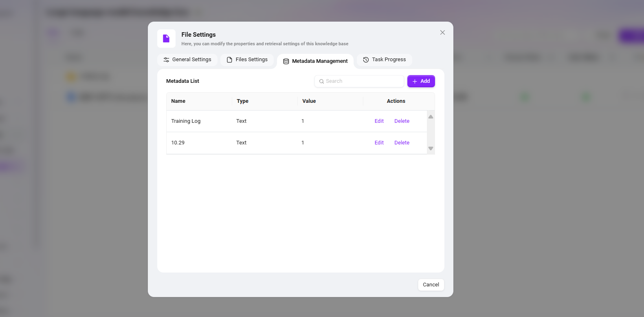
Task: Edit the 10.29 metadata entry
Action: pos(379,143)
